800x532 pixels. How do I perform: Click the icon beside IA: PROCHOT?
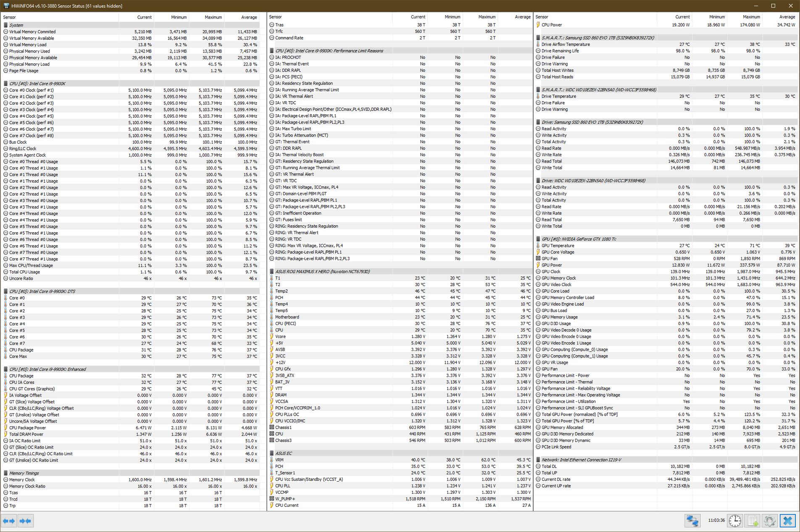[271, 58]
